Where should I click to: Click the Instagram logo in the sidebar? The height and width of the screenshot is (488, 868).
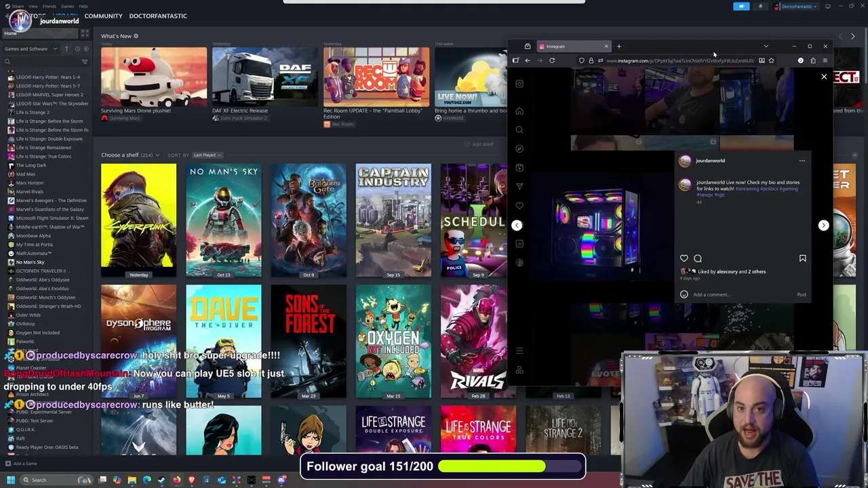click(x=519, y=84)
